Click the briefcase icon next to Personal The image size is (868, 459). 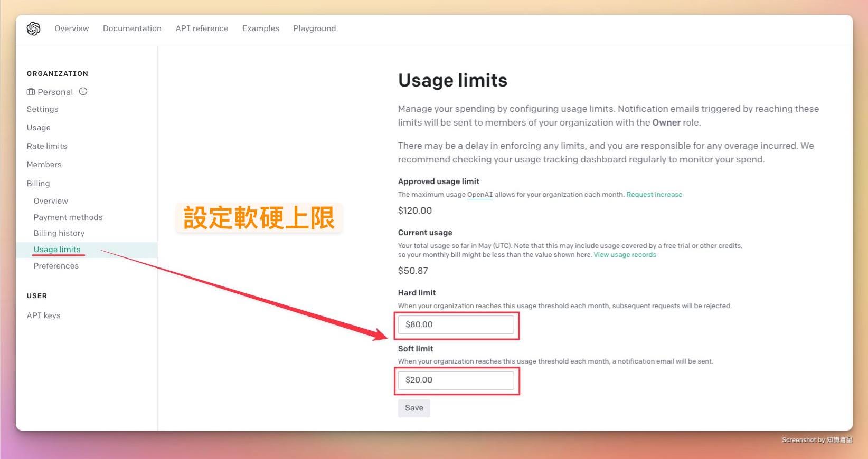31,92
